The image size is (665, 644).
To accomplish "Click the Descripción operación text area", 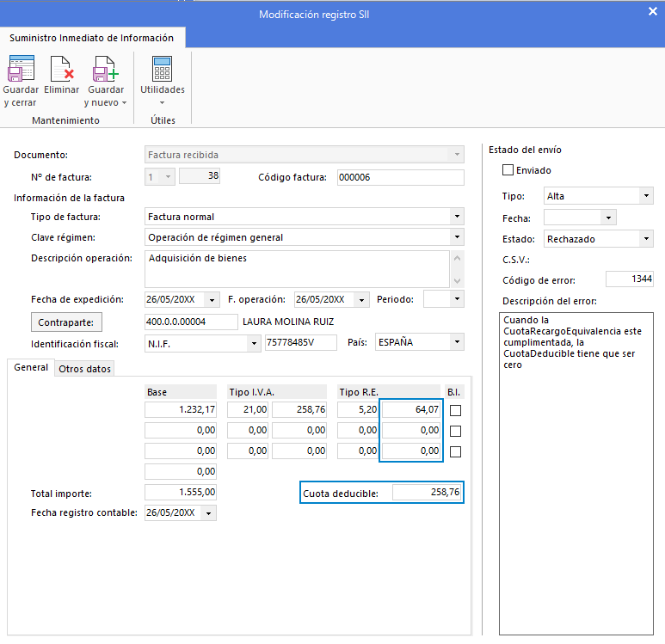I will (x=297, y=269).
